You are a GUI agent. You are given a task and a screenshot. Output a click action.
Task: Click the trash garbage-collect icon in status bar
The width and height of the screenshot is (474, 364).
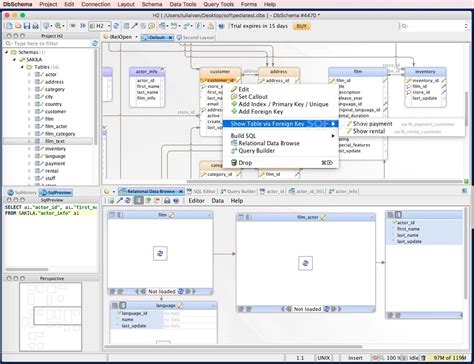[423, 358]
